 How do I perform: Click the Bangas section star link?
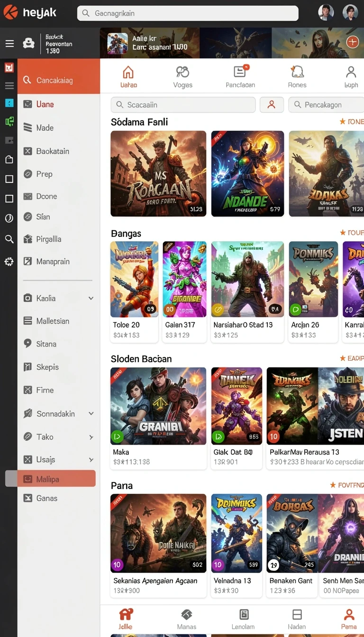(x=352, y=233)
